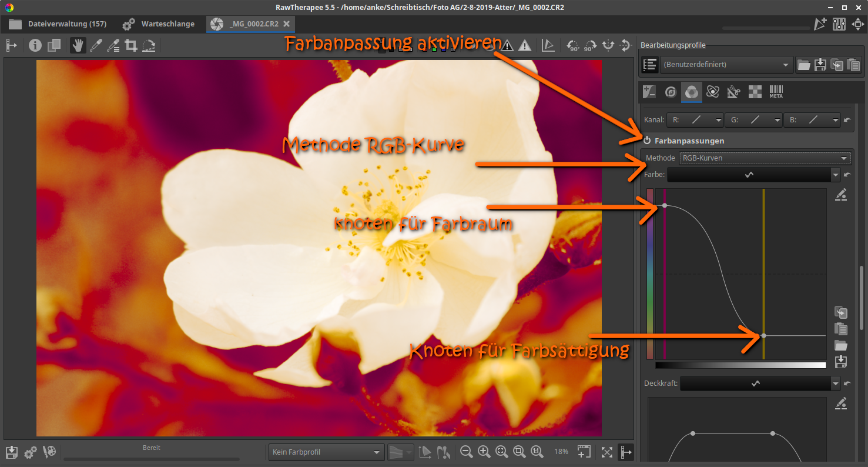Flip the image vertically

pyautogui.click(x=626, y=45)
